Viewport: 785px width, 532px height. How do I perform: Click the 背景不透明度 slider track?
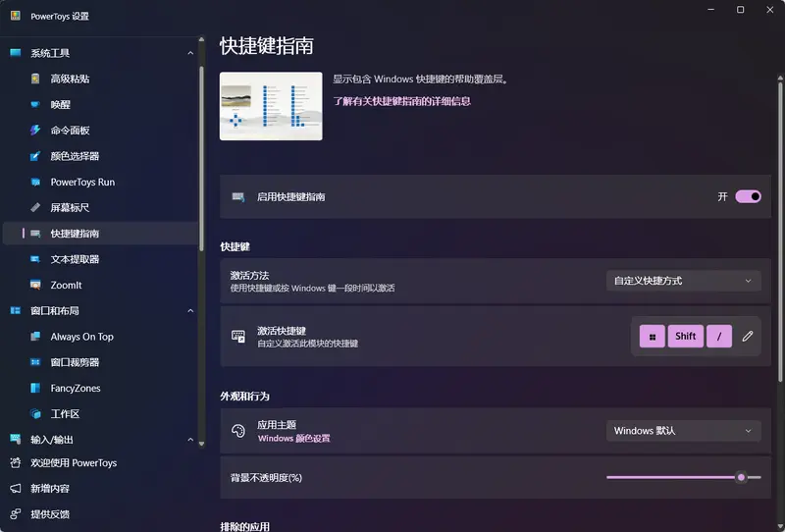(x=683, y=477)
